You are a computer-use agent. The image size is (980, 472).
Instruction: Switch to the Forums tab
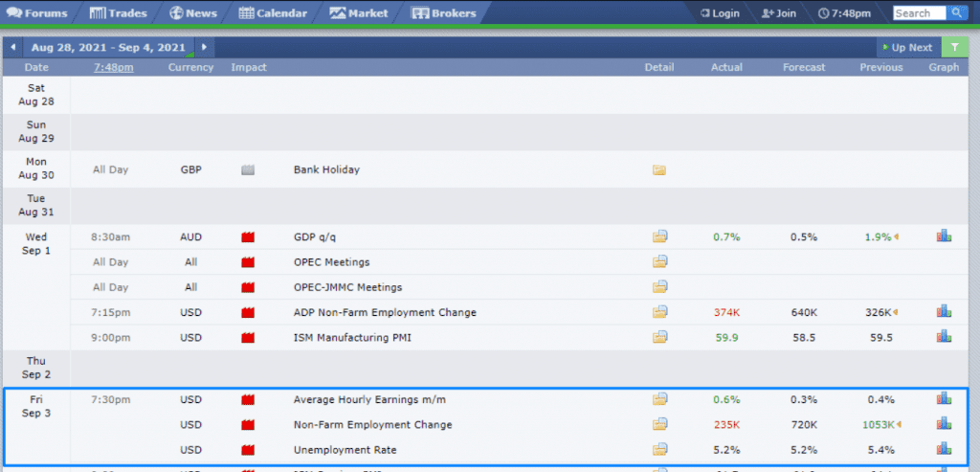pyautogui.click(x=39, y=13)
